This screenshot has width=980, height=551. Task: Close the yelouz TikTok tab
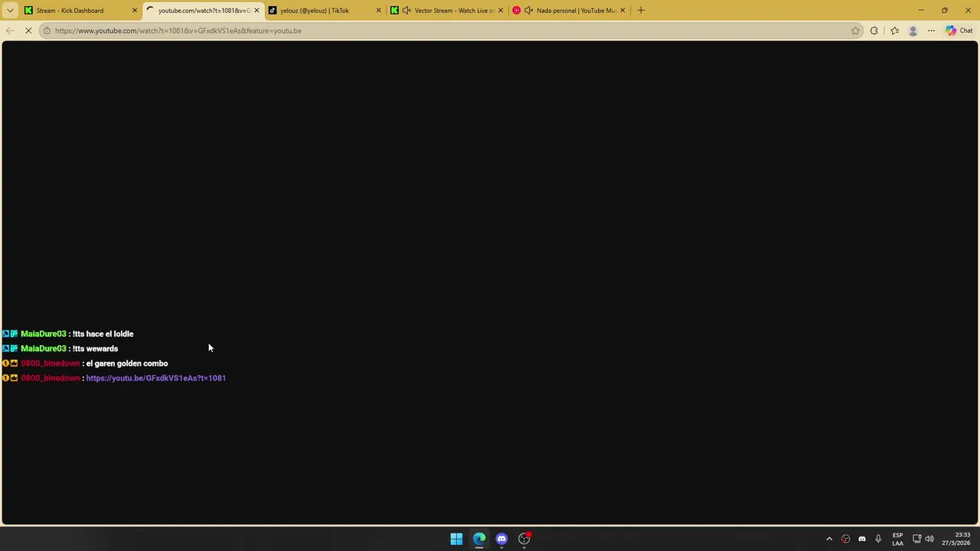[378, 10]
